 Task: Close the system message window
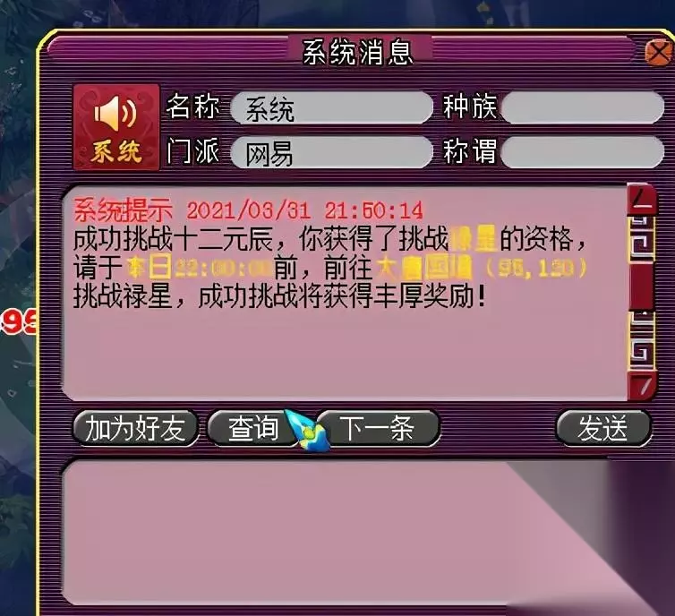[x=661, y=52]
